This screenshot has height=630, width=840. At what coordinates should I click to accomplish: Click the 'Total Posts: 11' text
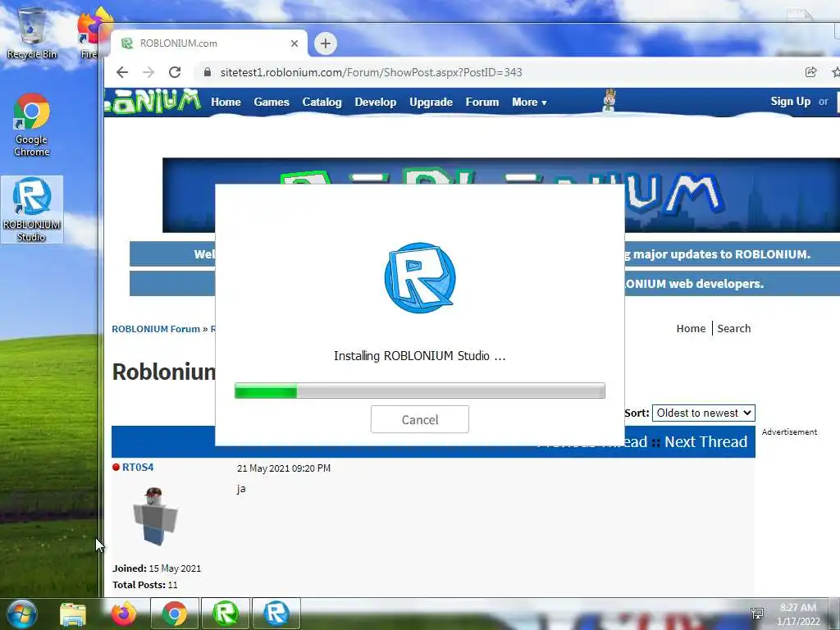(144, 584)
